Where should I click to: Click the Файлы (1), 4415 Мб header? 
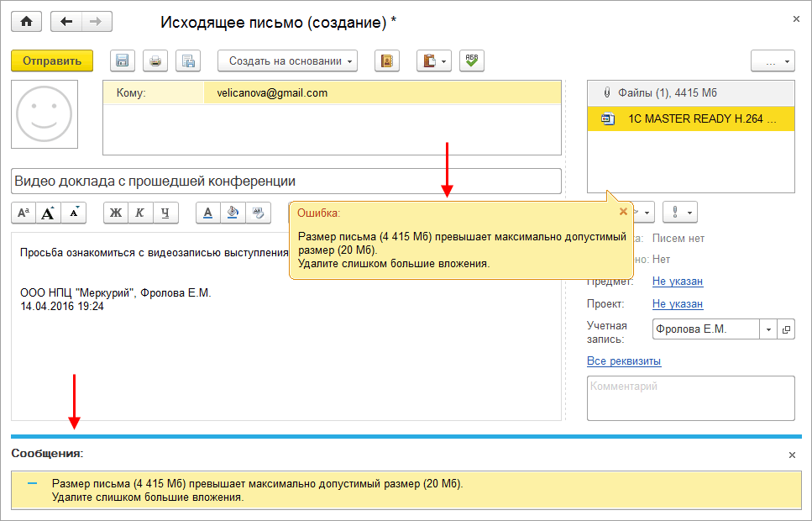point(691,92)
